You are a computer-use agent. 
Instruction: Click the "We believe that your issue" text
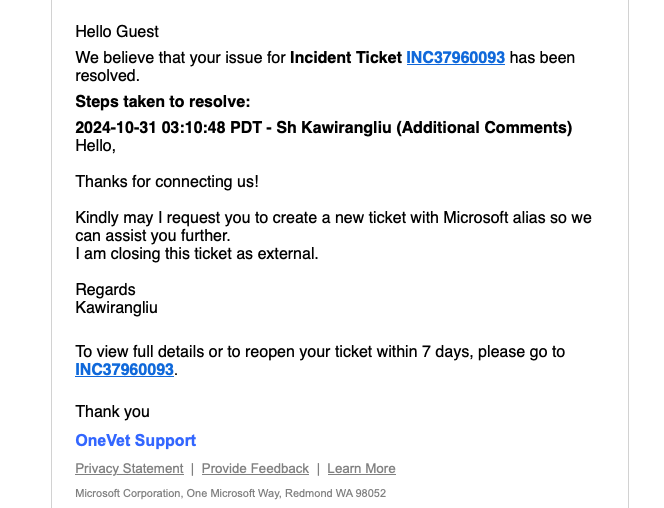coord(180,58)
